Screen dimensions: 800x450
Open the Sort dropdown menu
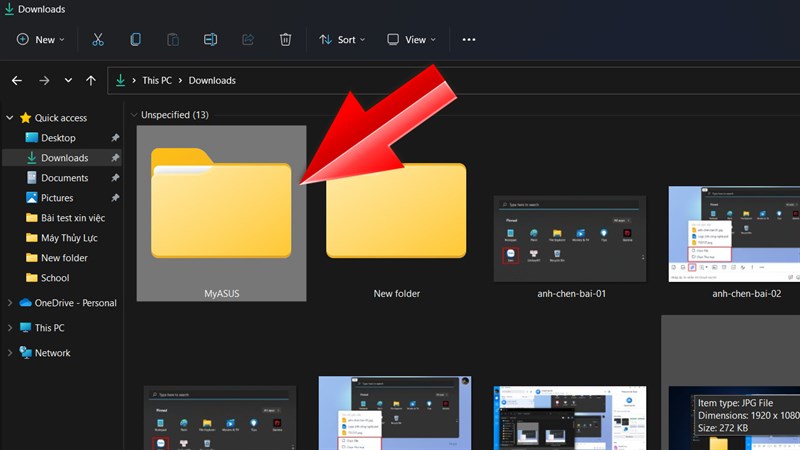tap(342, 39)
